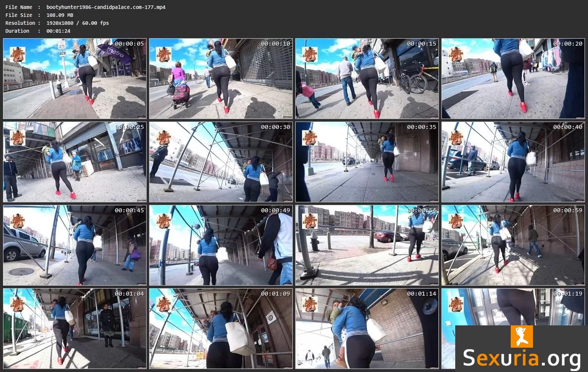Click the file name ending in 177.mp4
Image resolution: width=588 pixels, height=372 pixels.
pos(106,7)
